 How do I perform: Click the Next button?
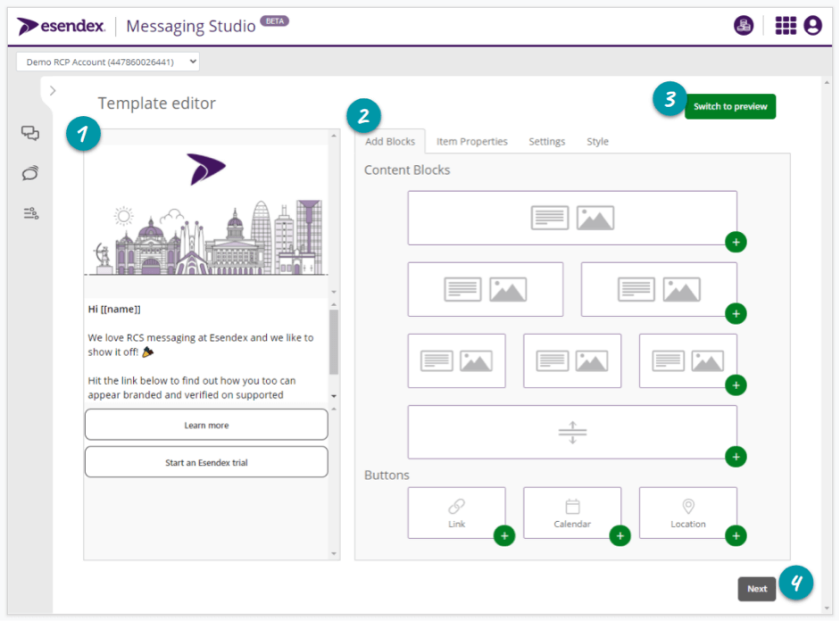pos(757,589)
